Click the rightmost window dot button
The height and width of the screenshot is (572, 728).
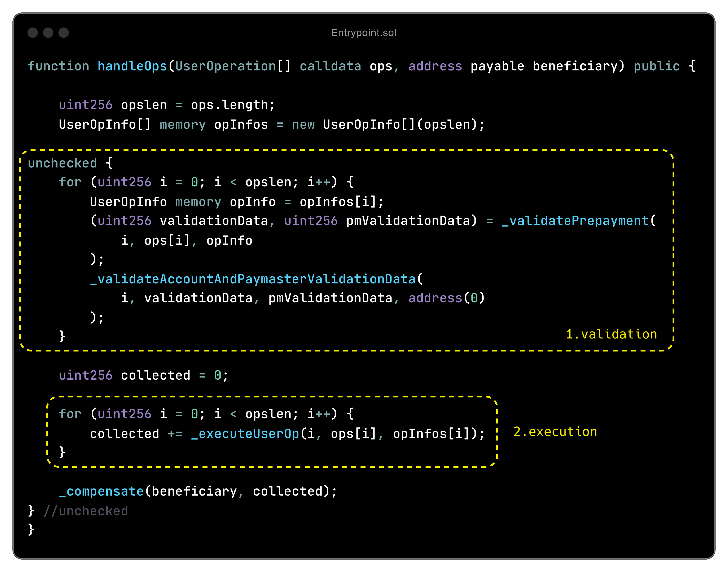tap(63, 32)
